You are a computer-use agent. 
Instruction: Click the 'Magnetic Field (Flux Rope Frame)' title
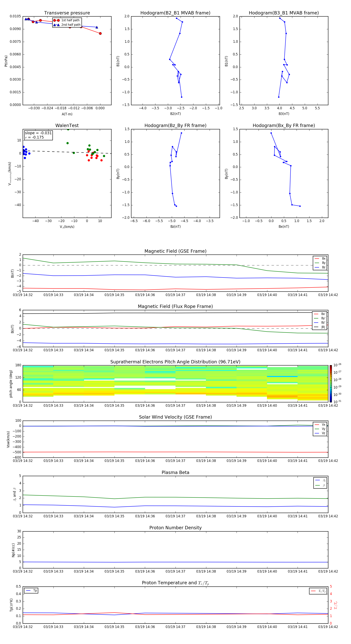click(175, 307)
